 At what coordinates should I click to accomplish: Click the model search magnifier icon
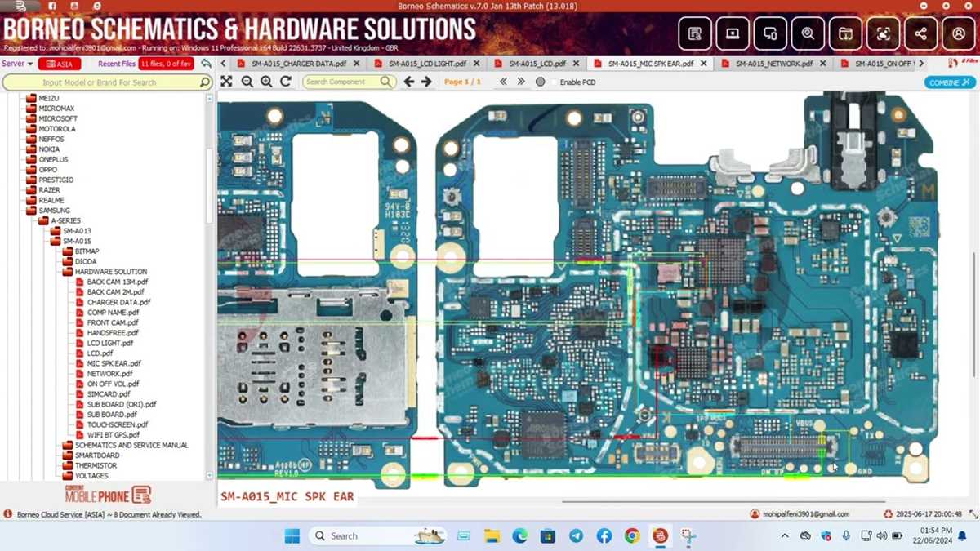[x=204, y=82]
